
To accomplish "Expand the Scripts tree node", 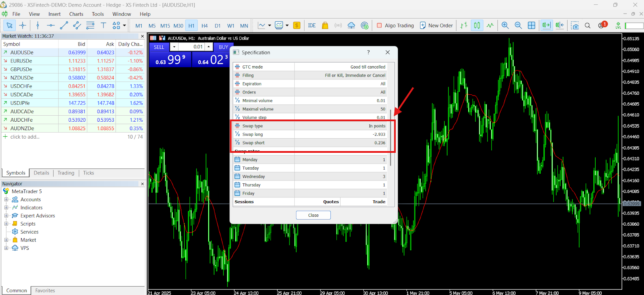I will pyautogui.click(x=6, y=224).
